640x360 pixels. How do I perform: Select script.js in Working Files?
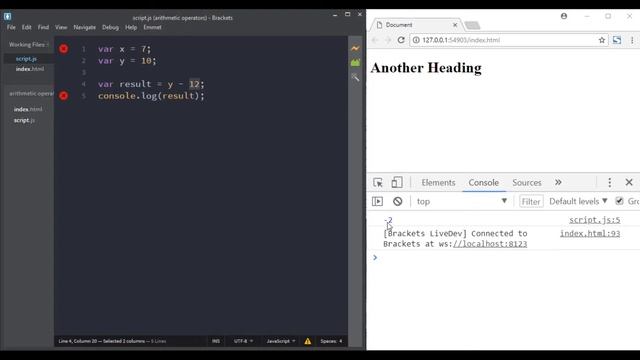(x=26, y=59)
